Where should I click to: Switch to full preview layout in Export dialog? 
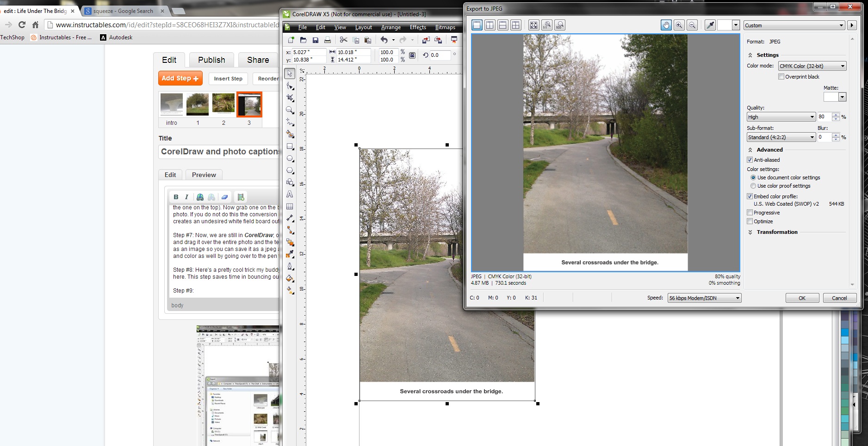tap(477, 25)
